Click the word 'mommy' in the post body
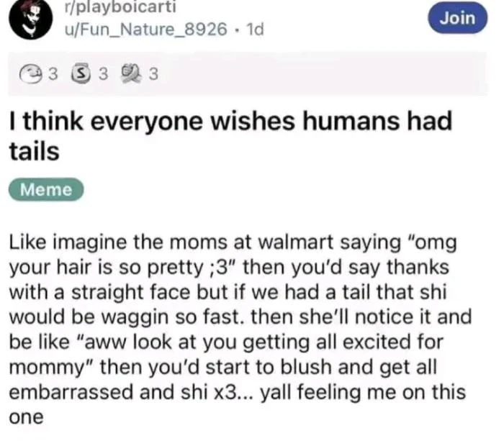The width and height of the screenshot is (504, 441). pyautogui.click(x=47, y=368)
